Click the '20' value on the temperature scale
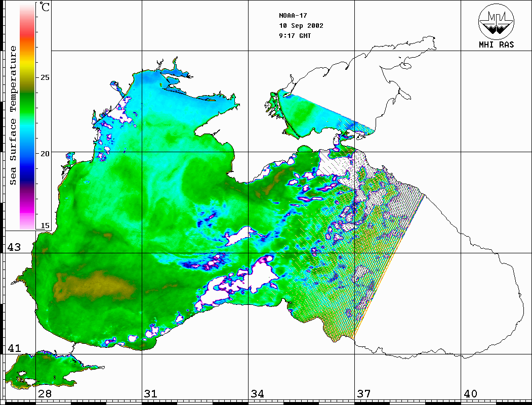Viewport: 532px width, 405px height. (x=45, y=154)
